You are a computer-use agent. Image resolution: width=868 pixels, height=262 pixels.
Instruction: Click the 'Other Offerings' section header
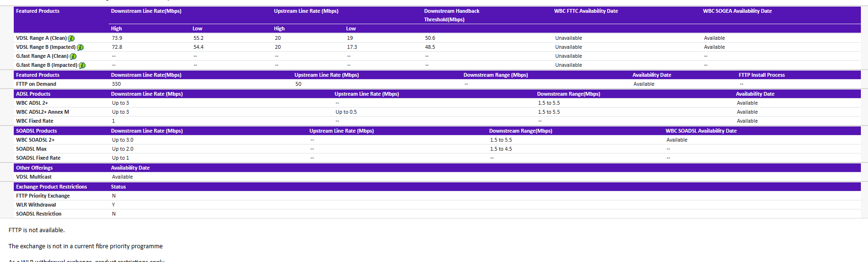(35, 168)
